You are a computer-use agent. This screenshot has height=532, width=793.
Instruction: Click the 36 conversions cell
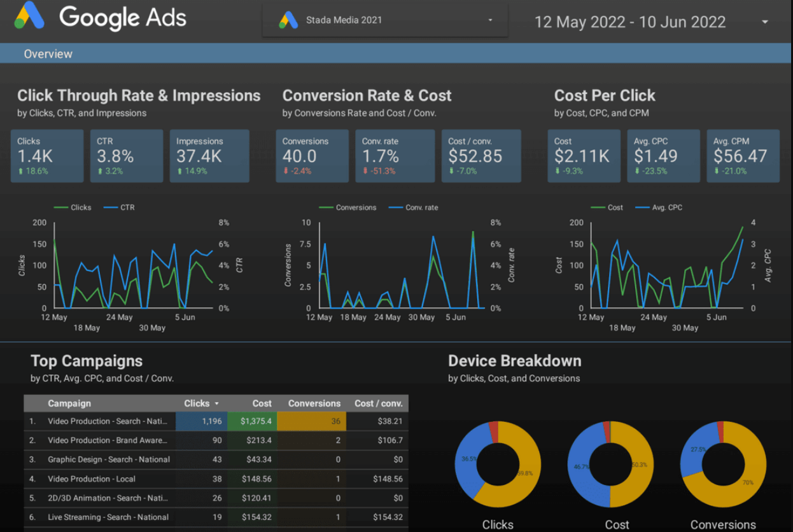pyautogui.click(x=311, y=421)
